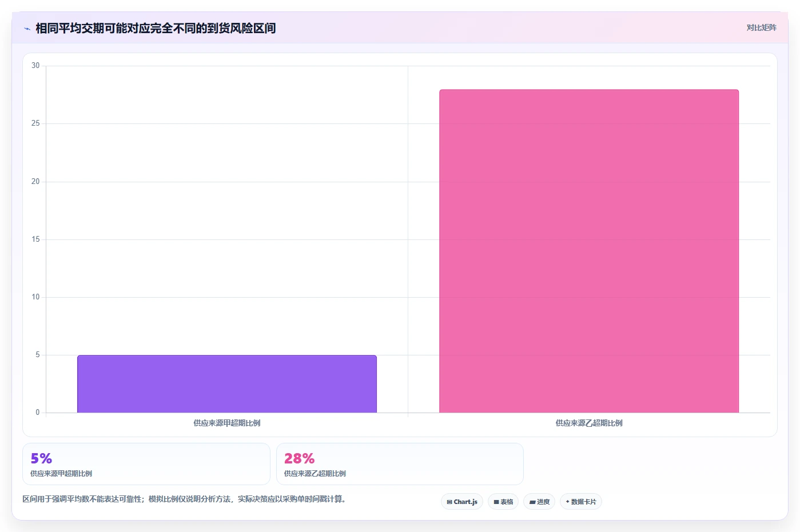Click the pink 供应来源乙 bar
800x532 pixels.
point(589,251)
